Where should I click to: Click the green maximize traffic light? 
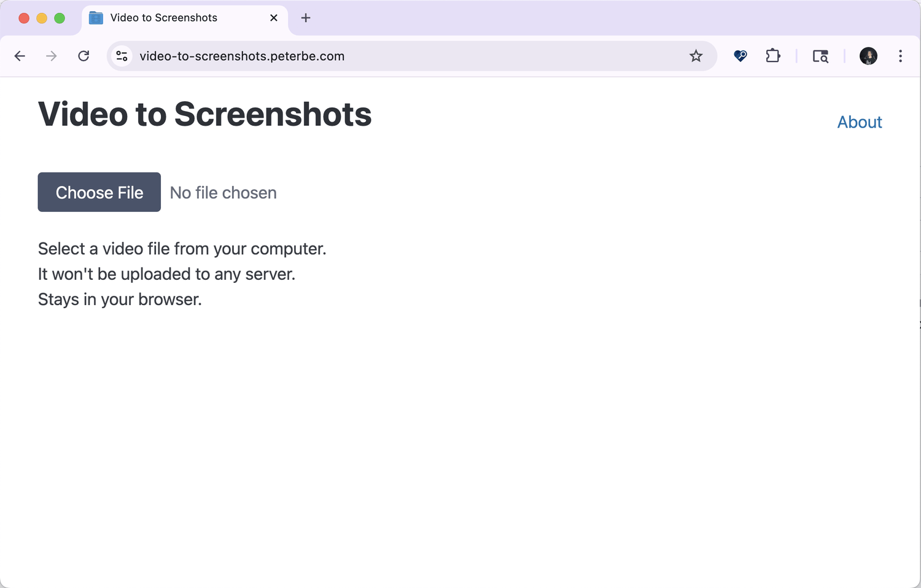click(59, 18)
